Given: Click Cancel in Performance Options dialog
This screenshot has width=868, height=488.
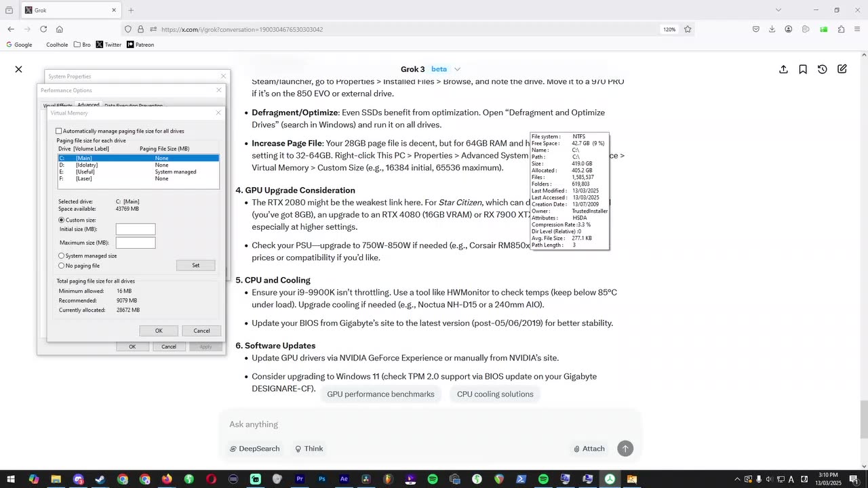Looking at the screenshot, I should point(169,346).
